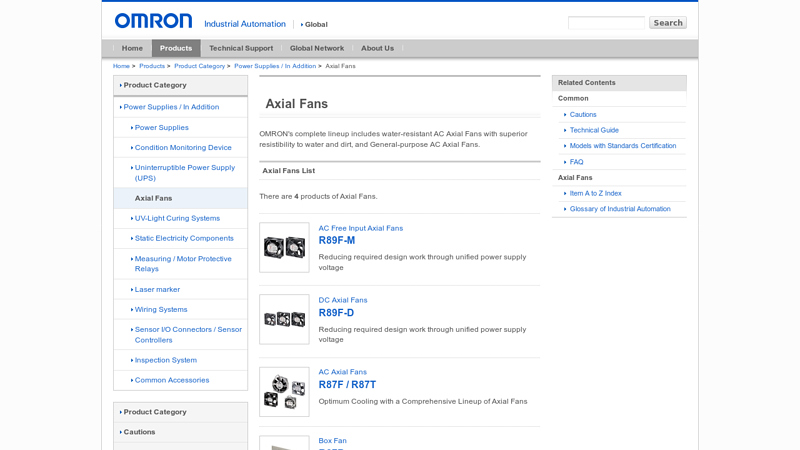The height and width of the screenshot is (450, 800).
Task: Open Uninterruptible Power Supply (UPS) sidebar item
Action: (185, 173)
